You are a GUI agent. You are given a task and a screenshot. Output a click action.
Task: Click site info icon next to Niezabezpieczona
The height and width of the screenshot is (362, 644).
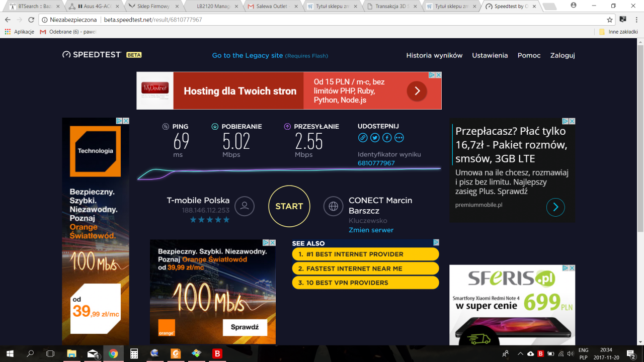[44, 20]
